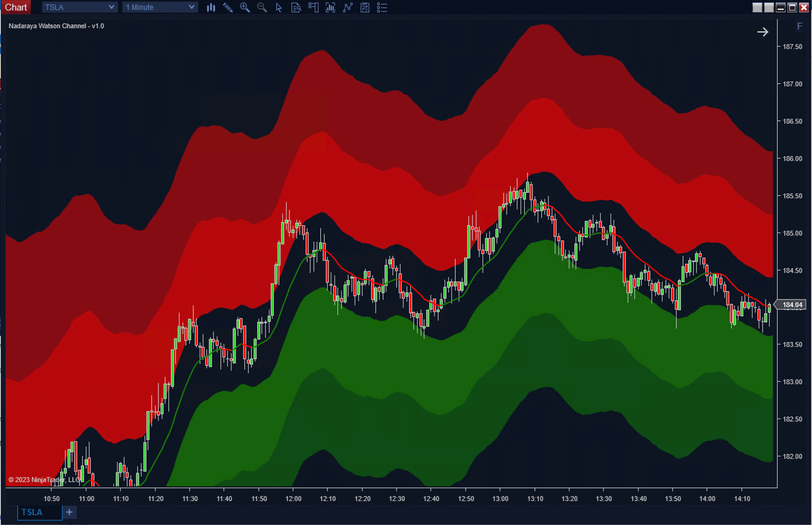
Task: Add a new tab with plus button
Action: (x=69, y=512)
